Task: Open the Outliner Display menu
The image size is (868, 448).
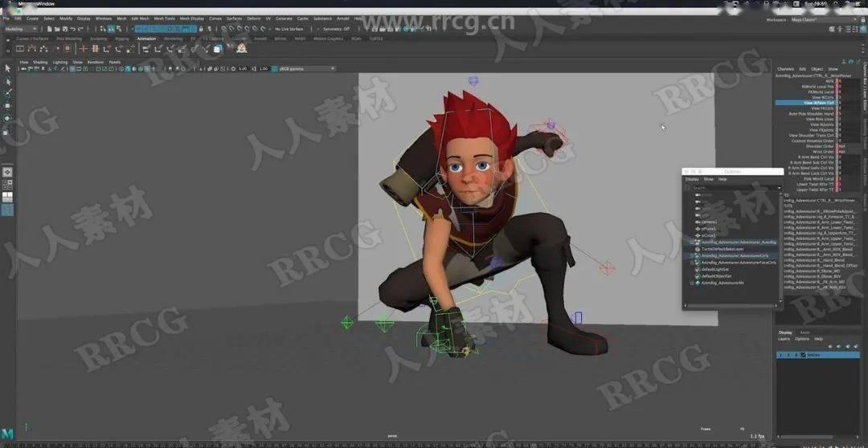Action: click(692, 179)
